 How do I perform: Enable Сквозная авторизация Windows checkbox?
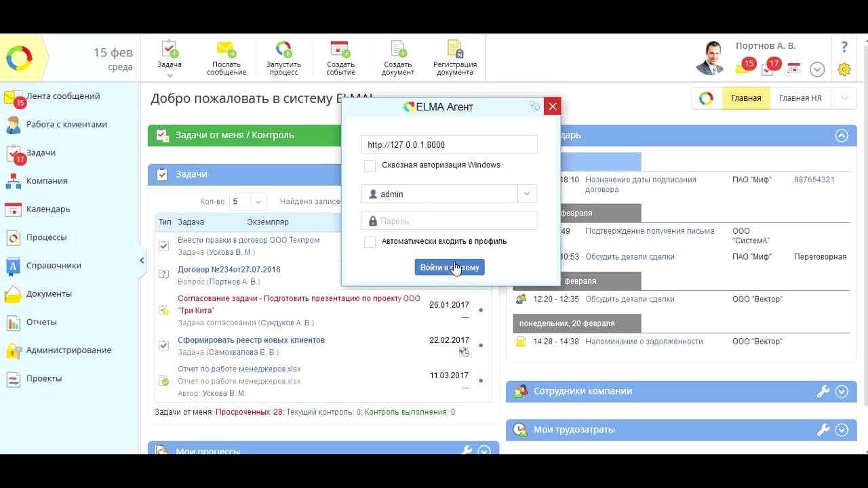click(370, 165)
